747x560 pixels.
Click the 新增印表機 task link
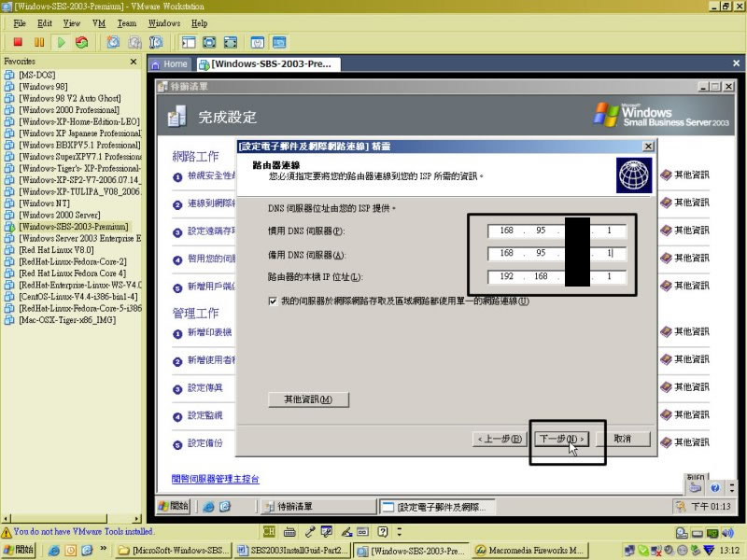point(209,332)
